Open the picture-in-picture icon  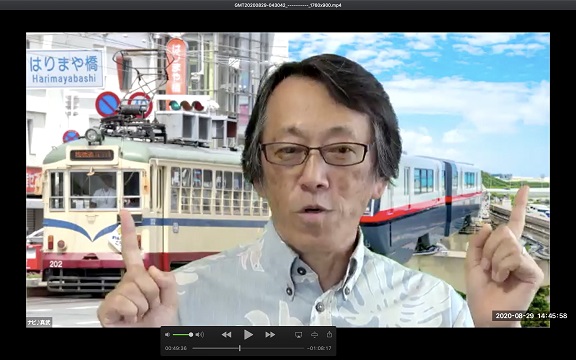(314, 335)
